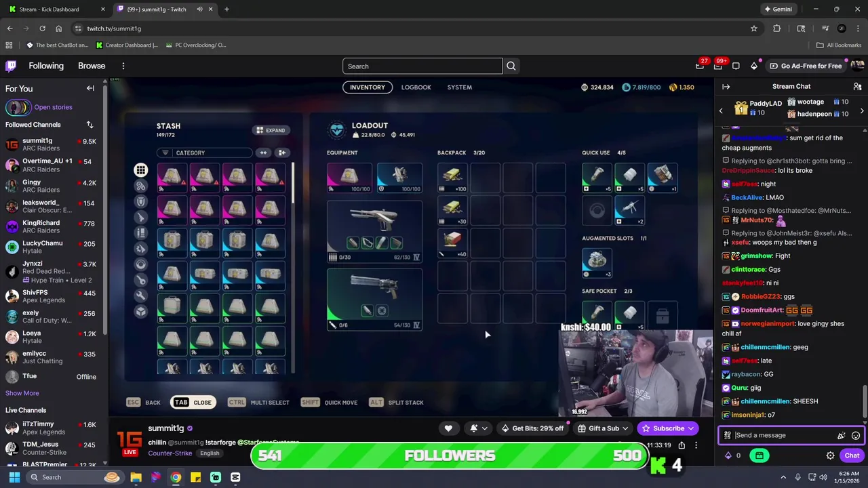Reload the Twitch page
The height and width of the screenshot is (488, 868).
click(42, 28)
